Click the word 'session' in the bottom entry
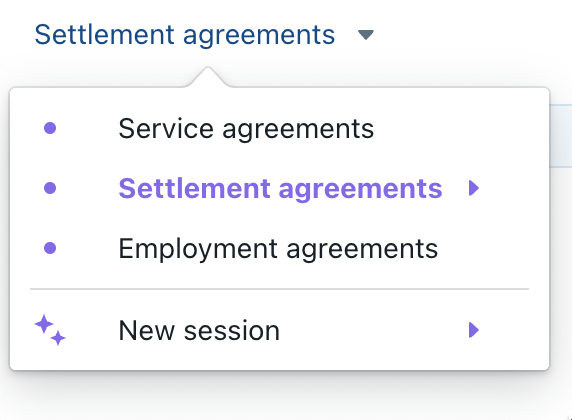Image resolution: width=572 pixels, height=420 pixels. tap(232, 331)
